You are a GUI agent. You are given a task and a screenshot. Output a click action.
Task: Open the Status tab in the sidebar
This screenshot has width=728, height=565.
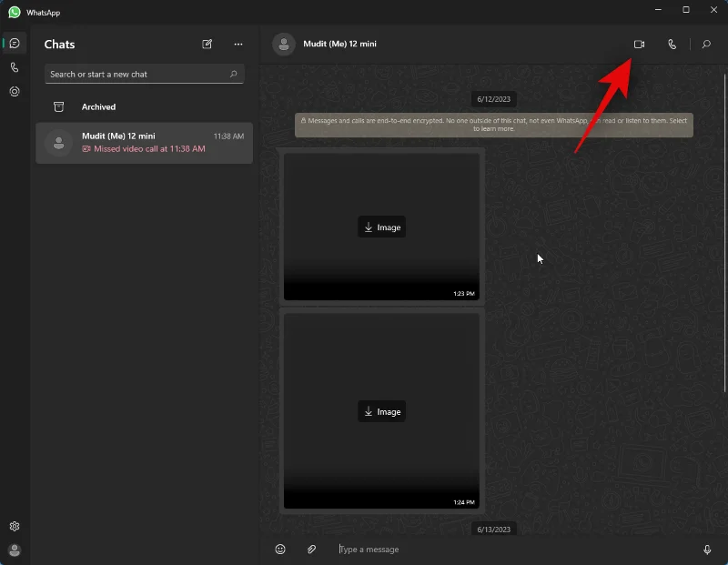[15, 92]
